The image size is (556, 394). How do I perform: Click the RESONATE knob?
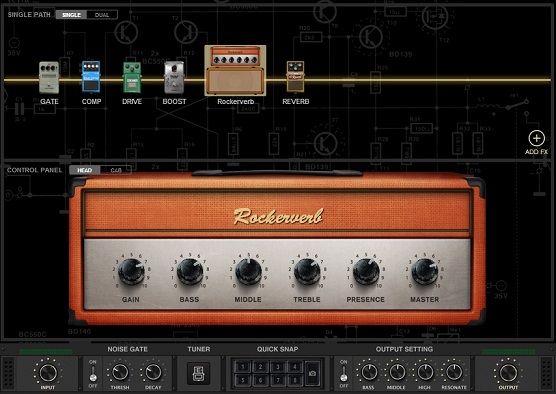454,372
